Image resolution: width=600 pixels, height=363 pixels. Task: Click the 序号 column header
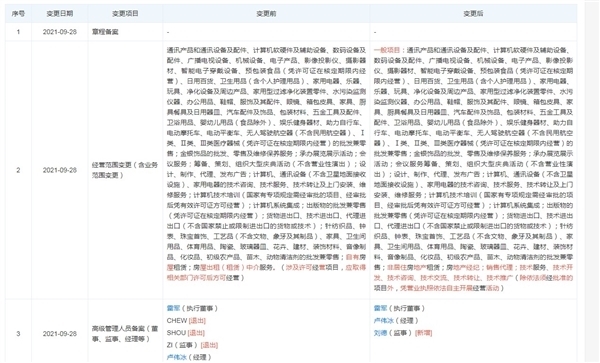pyautogui.click(x=18, y=13)
